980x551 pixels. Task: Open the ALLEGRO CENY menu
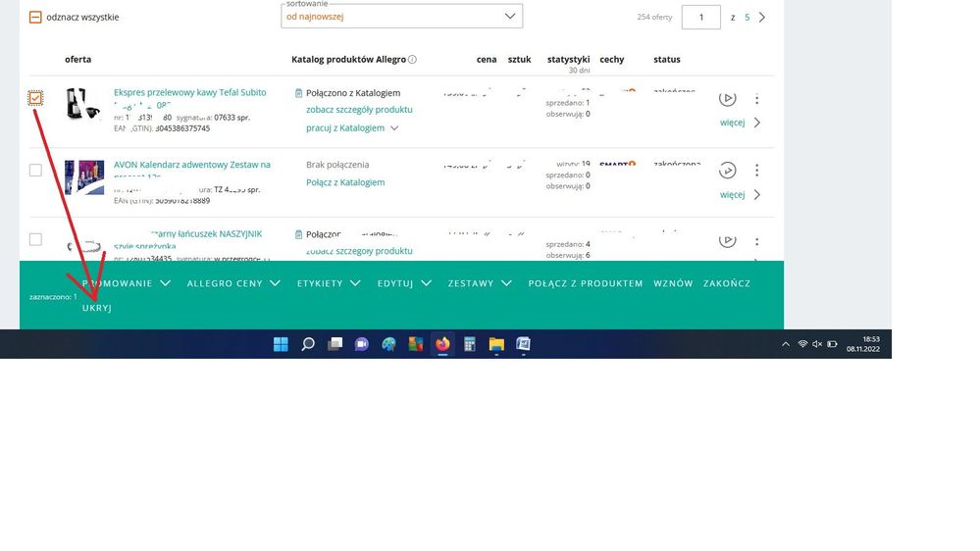point(233,283)
